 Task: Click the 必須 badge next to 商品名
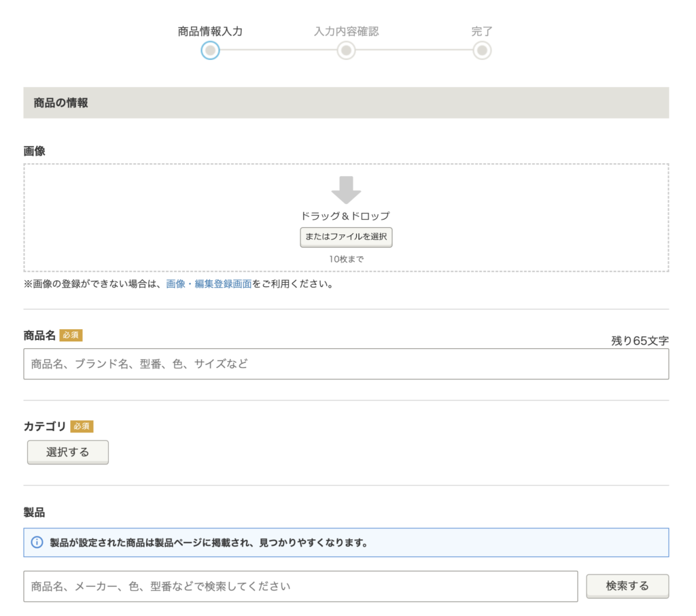pyautogui.click(x=71, y=335)
